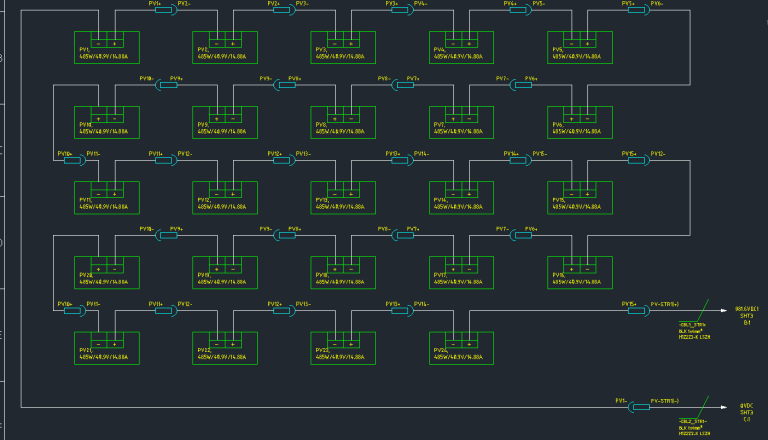Select the PV21 module block
Screen dimensions: 768x440
point(107,348)
